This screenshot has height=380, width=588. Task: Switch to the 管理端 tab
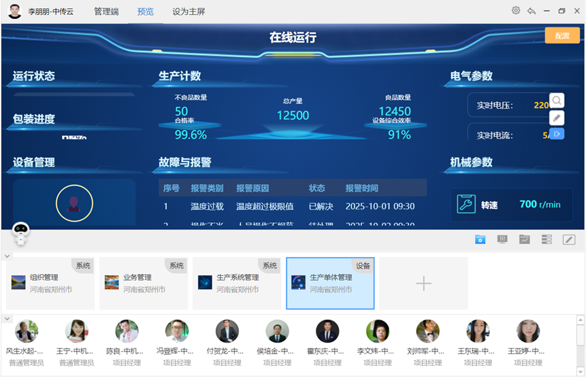click(106, 12)
